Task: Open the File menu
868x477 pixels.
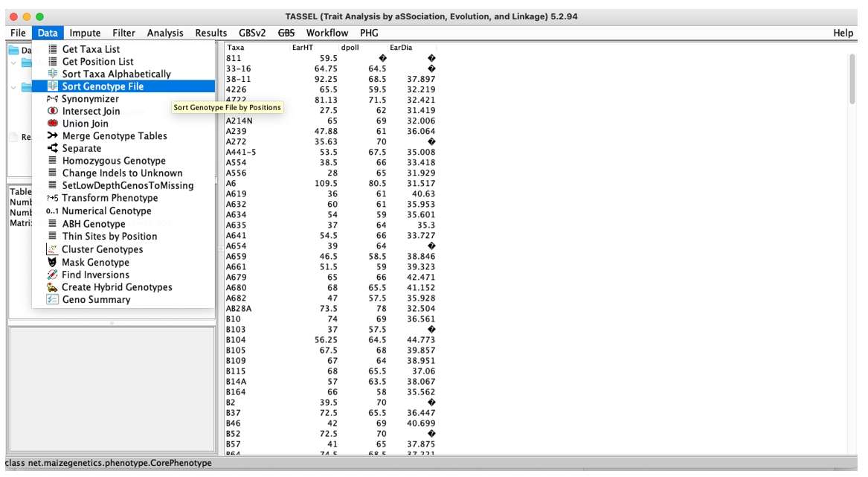Action: tap(19, 33)
